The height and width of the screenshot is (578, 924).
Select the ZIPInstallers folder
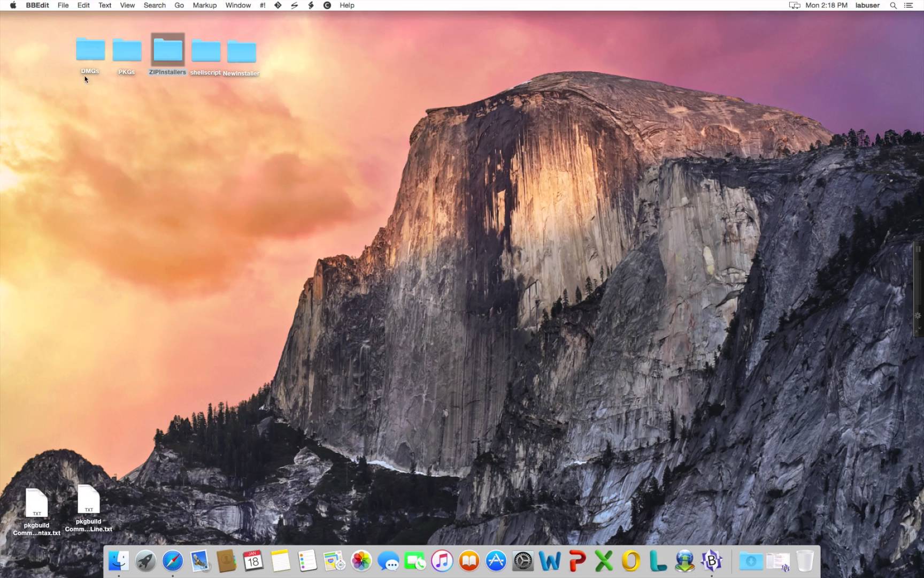(168, 54)
